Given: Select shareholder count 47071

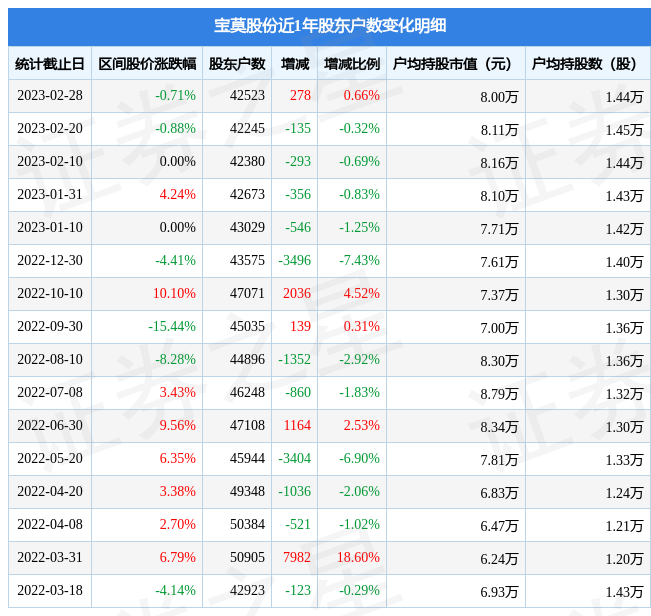Looking at the screenshot, I should coord(247,293).
